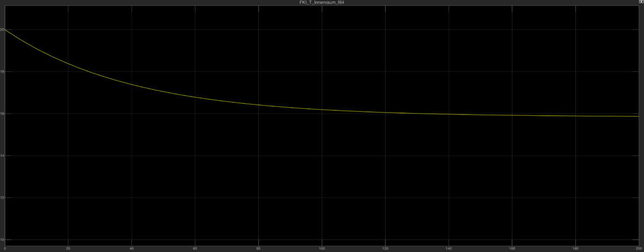The height and width of the screenshot is (252, 644).
Task: Click the y-axis tick label 18
Action: coord(2,71)
